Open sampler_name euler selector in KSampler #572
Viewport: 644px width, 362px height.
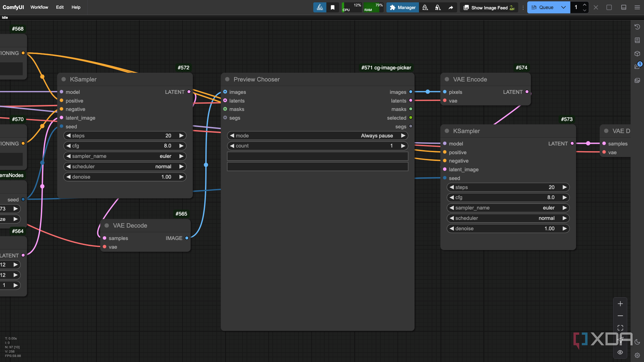point(125,156)
